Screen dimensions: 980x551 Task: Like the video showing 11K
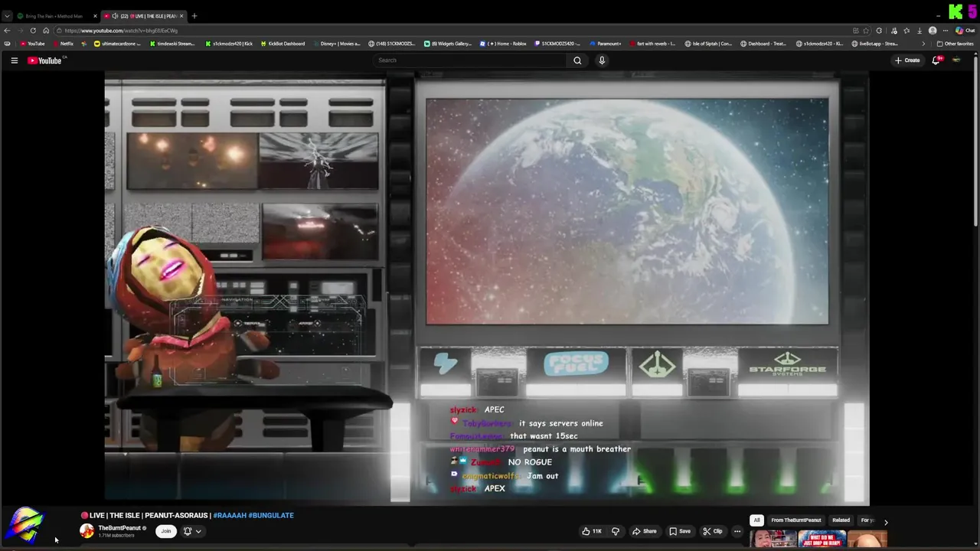click(x=592, y=531)
